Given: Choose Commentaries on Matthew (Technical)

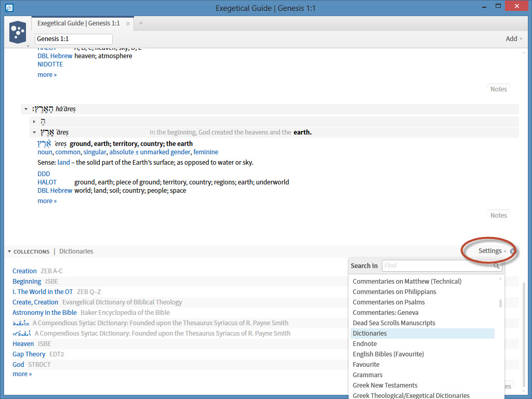Looking at the screenshot, I should pos(407,281).
